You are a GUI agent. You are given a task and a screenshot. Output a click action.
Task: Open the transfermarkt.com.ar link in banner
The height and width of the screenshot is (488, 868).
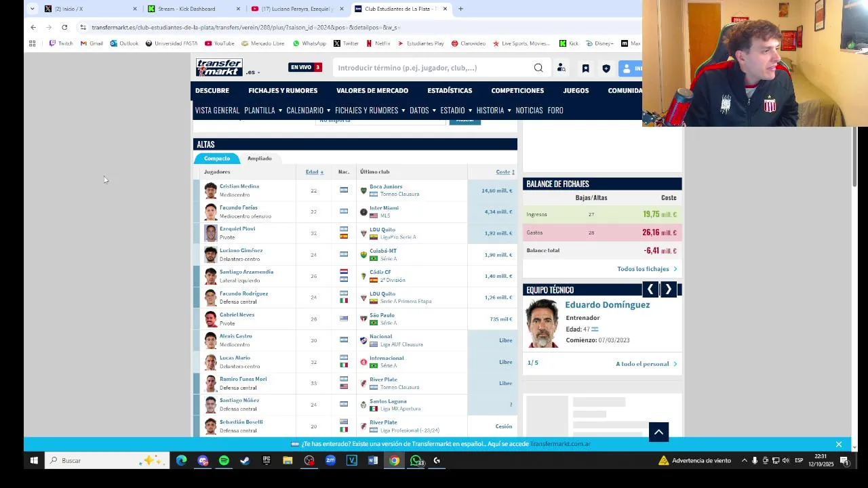point(560,444)
